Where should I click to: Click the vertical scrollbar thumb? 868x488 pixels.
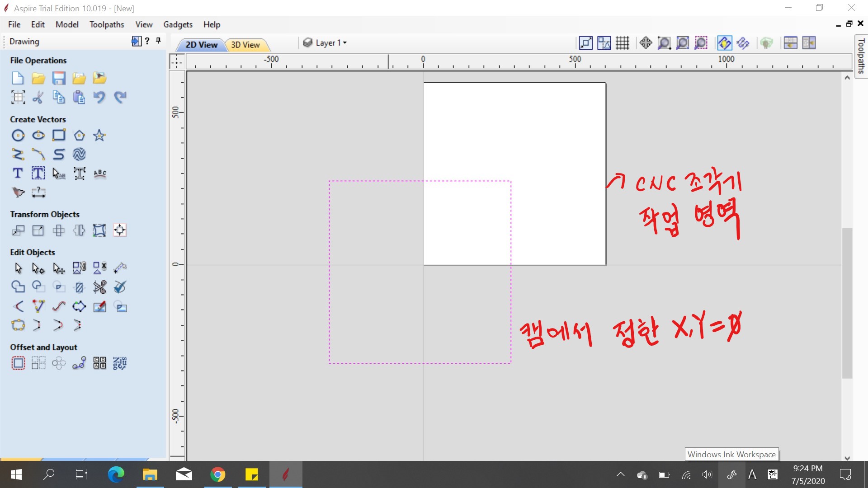click(x=847, y=303)
